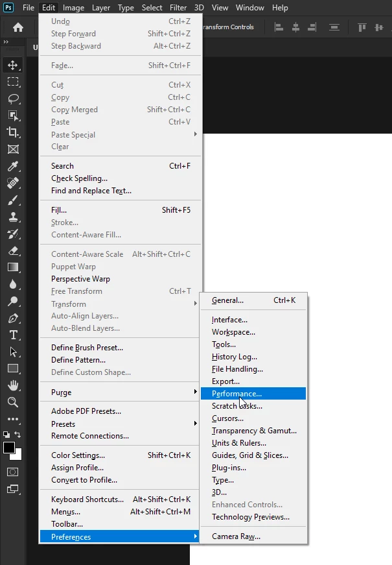392x565 pixels.
Task: Open the File menu
Action: click(28, 8)
